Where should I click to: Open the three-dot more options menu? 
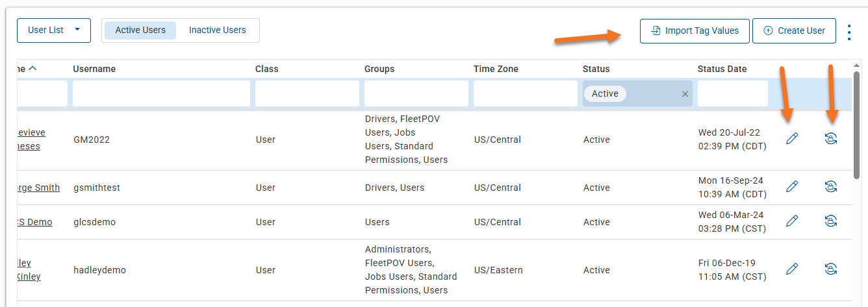pyautogui.click(x=849, y=32)
